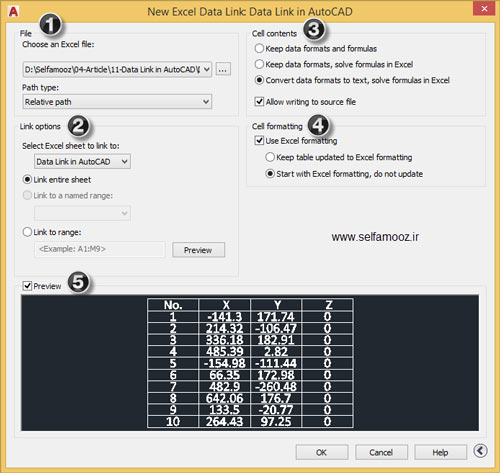
Task: Click the Y value 182.91 in preview table
Action: pyautogui.click(x=276, y=340)
